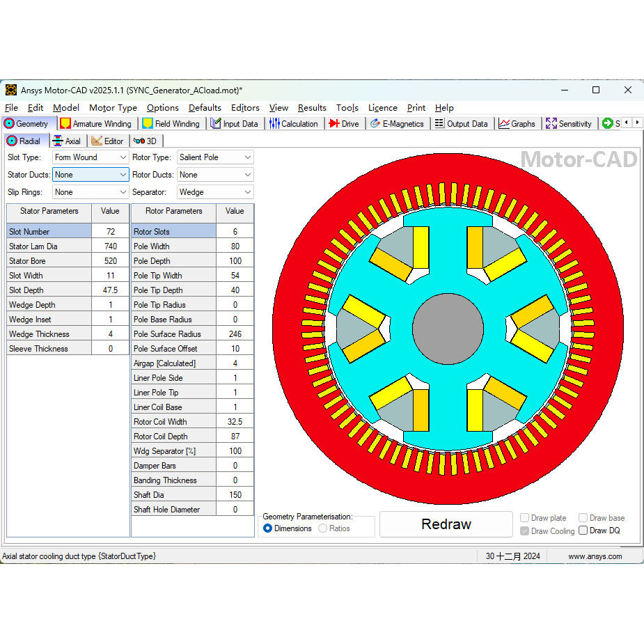Open the Help menu

click(x=444, y=108)
